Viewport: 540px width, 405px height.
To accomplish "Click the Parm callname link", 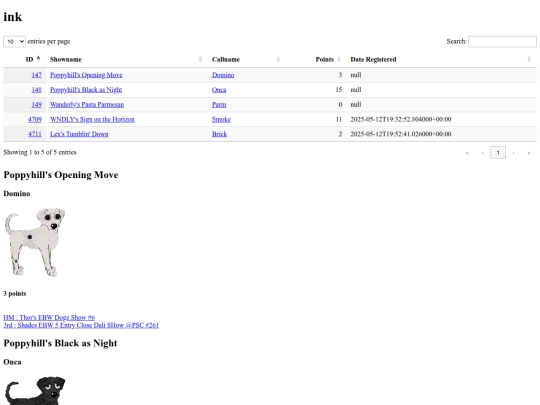I will (219, 105).
